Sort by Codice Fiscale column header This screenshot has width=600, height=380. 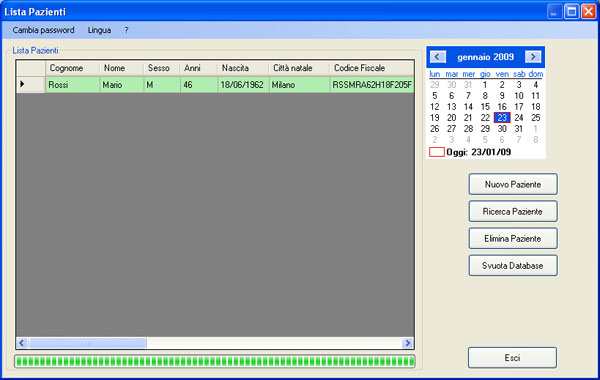tap(372, 68)
